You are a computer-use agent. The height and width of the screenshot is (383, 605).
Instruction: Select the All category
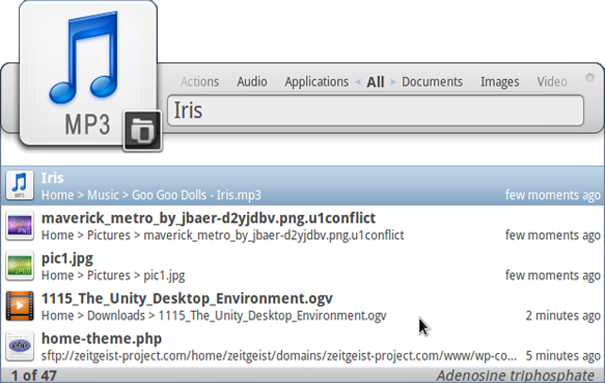tap(375, 82)
